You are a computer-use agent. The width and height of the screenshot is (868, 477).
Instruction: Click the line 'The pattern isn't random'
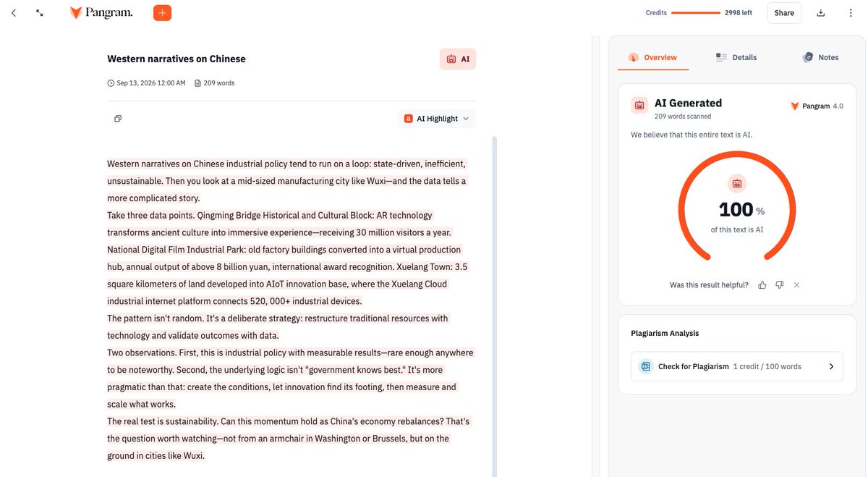click(x=278, y=327)
